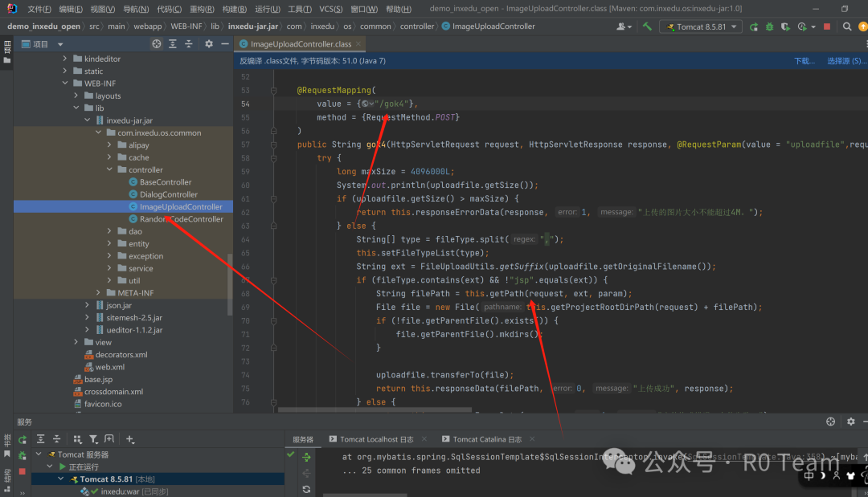This screenshot has width=868, height=497.
Task: Click the Select Opened File target icon
Action: point(157,43)
